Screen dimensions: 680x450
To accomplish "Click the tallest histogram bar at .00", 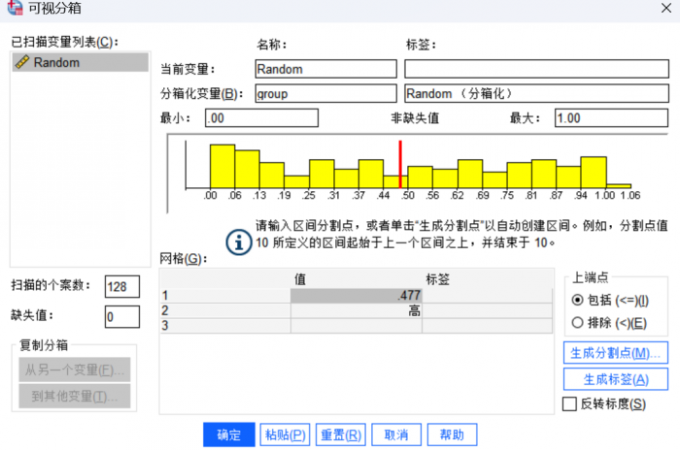I will pos(222,166).
